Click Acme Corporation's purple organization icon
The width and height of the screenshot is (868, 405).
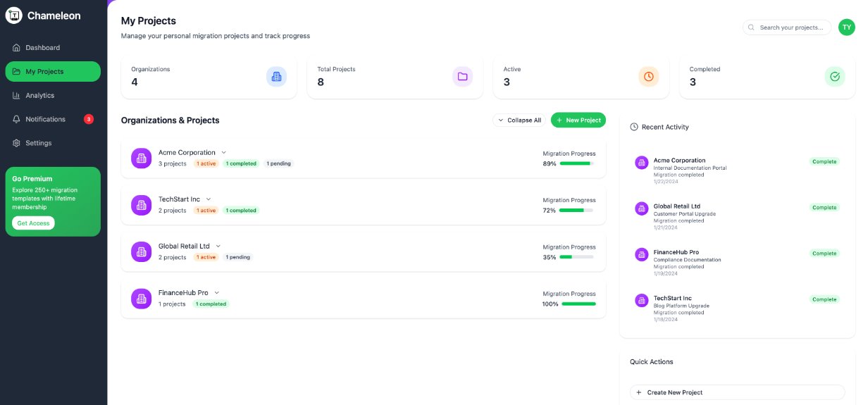pos(142,158)
